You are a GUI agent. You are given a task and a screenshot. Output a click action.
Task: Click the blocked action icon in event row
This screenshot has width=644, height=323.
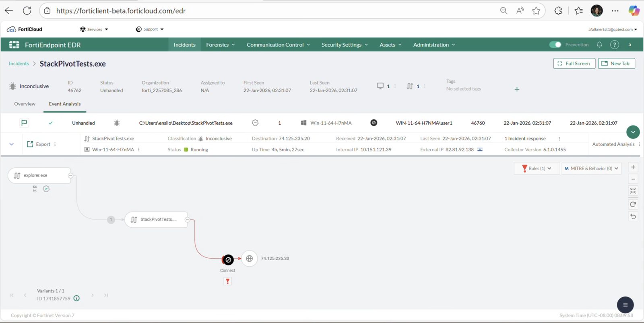pos(374,123)
